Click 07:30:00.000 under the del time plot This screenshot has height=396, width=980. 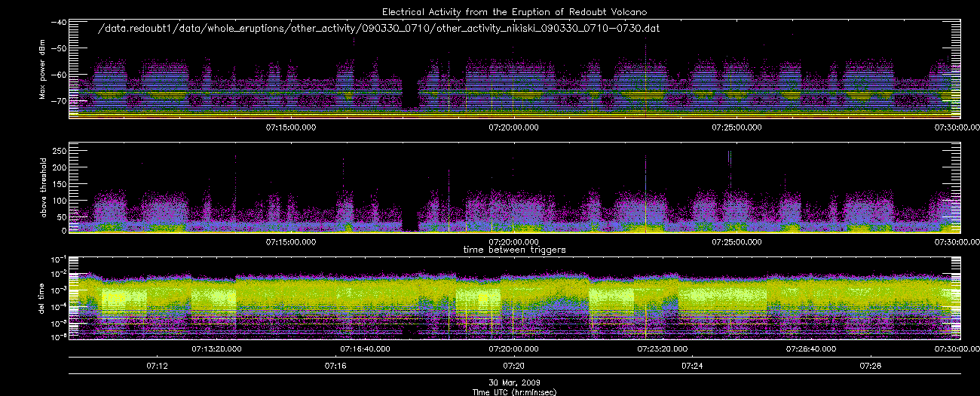957,349
